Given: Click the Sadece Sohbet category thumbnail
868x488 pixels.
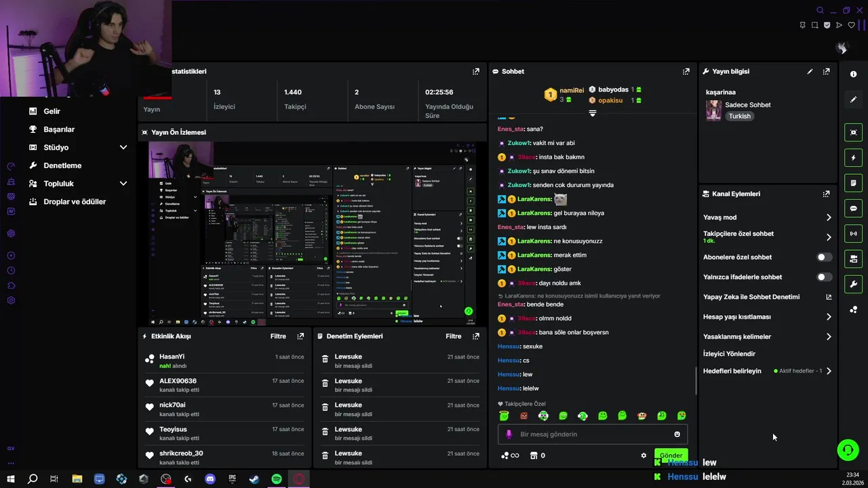Looking at the screenshot, I should point(713,110).
